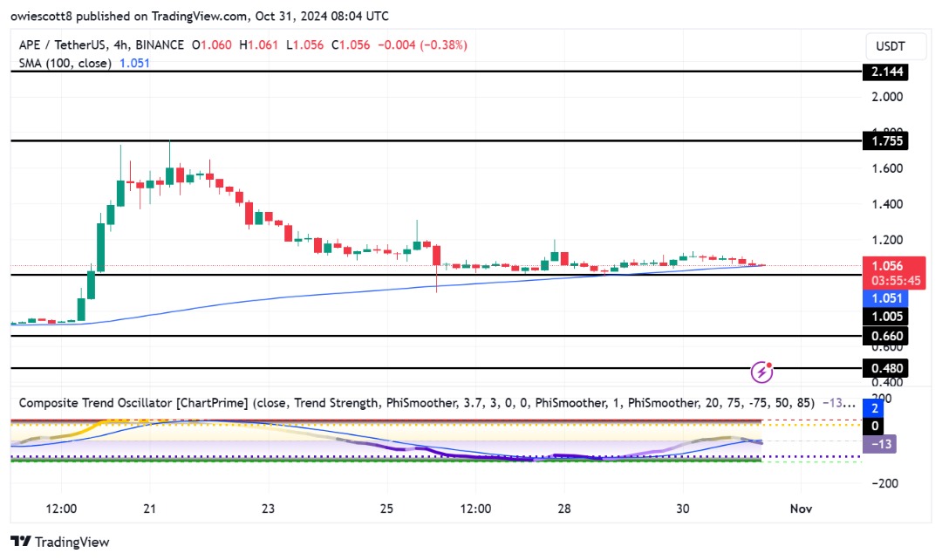Viewport: 942px width, 560px height.
Task: Click the 23 date label on time axis
Action: (x=268, y=509)
